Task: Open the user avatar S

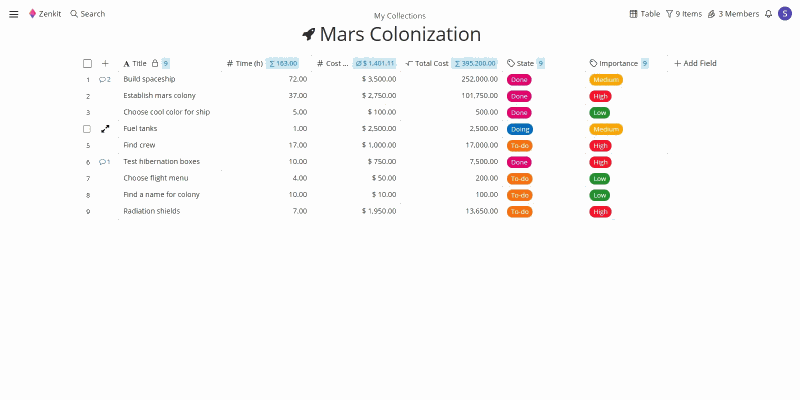Action: coord(785,14)
